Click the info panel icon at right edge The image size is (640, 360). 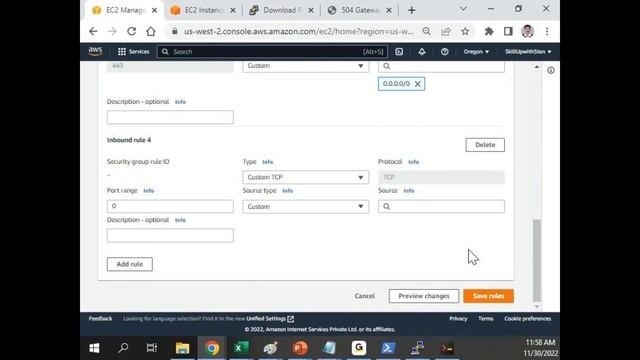tap(551, 70)
